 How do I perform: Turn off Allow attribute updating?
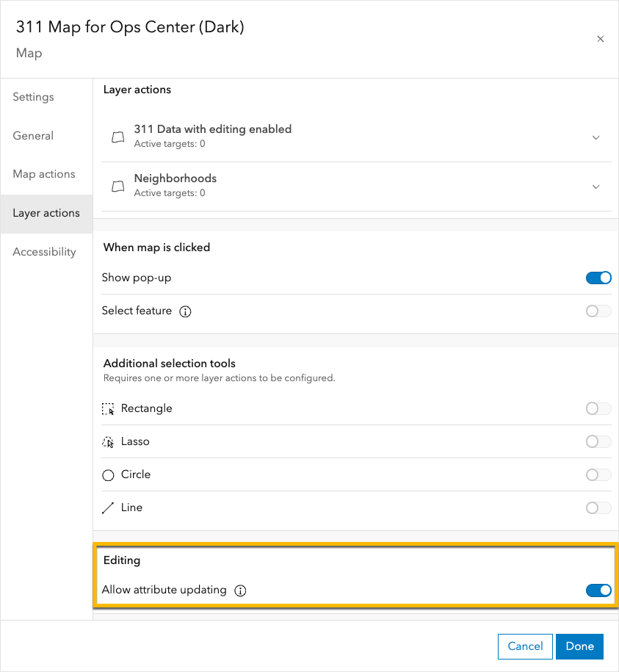pos(598,590)
